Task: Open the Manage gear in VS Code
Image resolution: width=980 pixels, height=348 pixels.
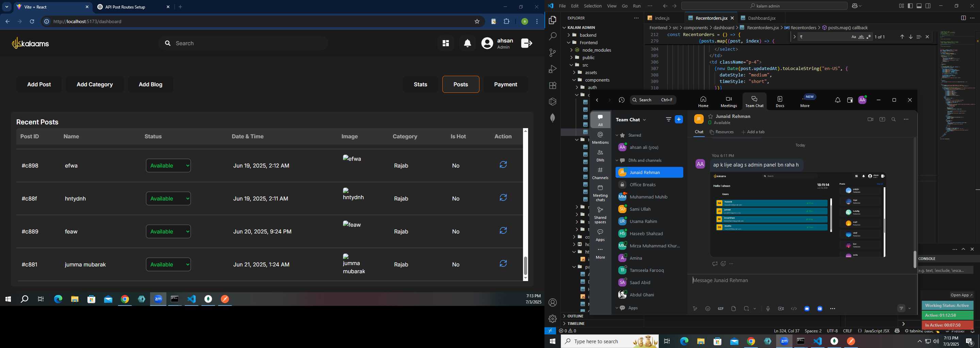Action: (553, 319)
